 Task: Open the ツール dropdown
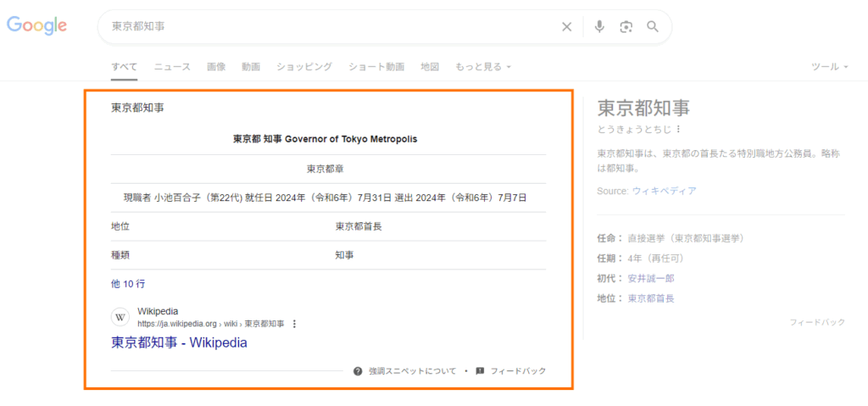click(x=830, y=67)
